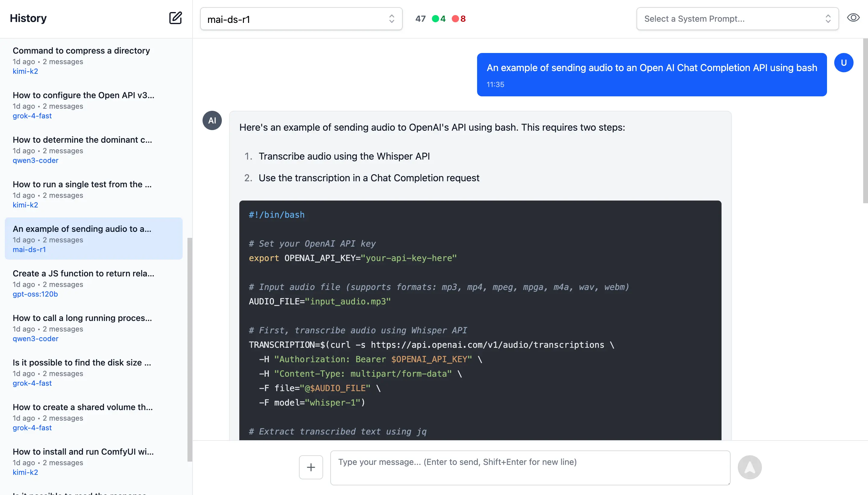The width and height of the screenshot is (868, 495).
Task: Click the AI reply intro sentence about two steps
Action: 432,127
